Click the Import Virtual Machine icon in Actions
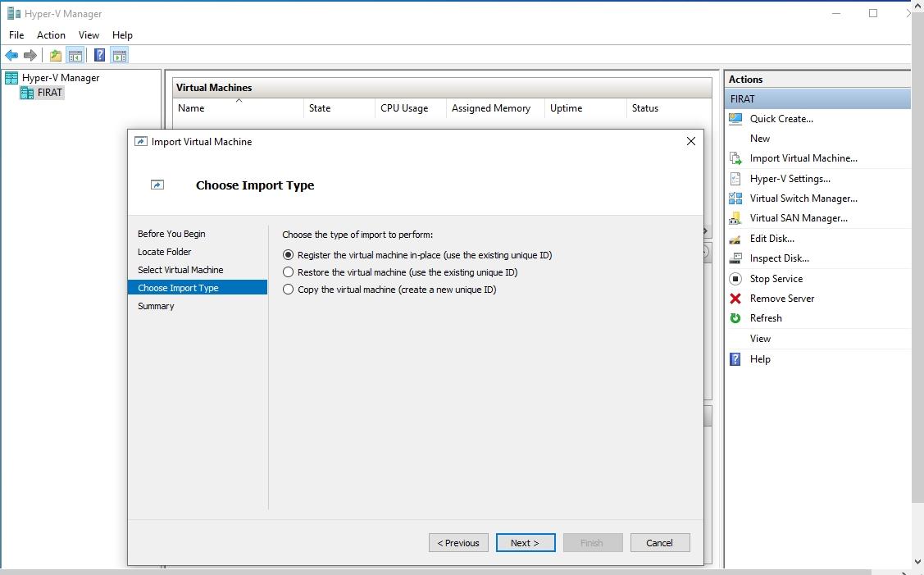 (x=735, y=158)
